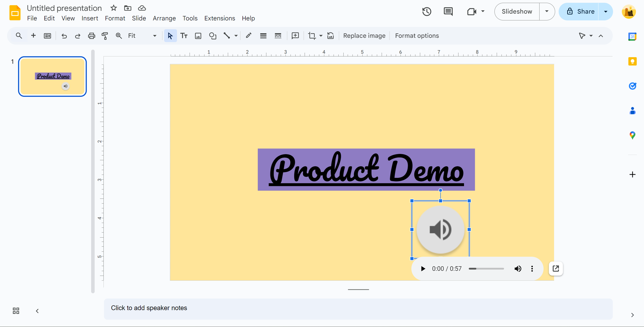Screen dimensions: 644x327
Task: Open comment history icon
Action: tap(448, 12)
